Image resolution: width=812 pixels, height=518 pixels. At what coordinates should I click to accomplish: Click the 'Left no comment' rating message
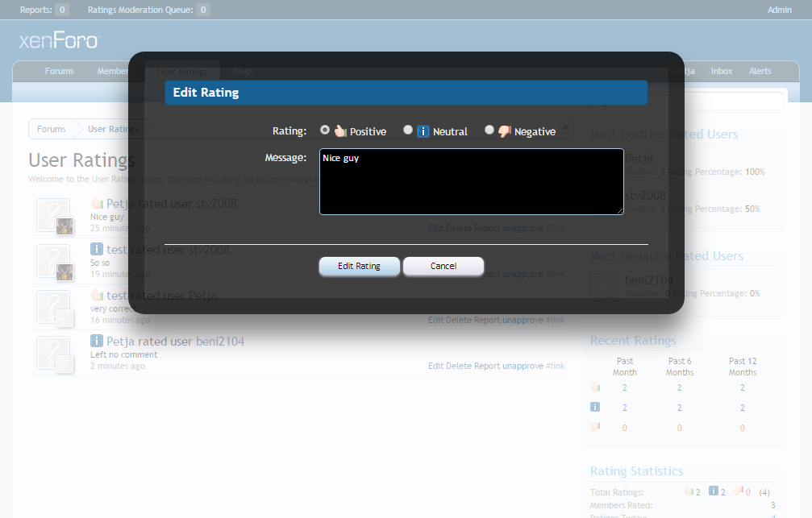point(123,355)
